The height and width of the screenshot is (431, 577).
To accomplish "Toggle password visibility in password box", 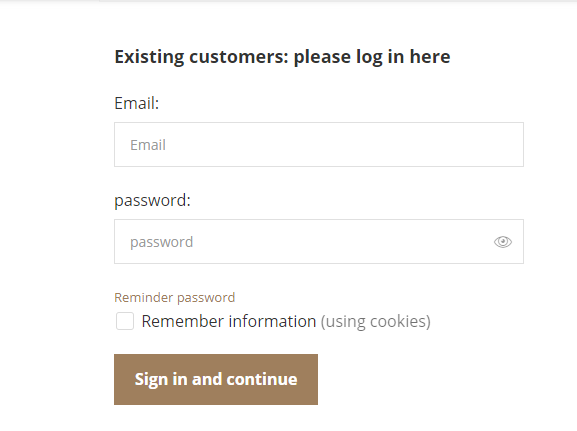I will (x=503, y=242).
